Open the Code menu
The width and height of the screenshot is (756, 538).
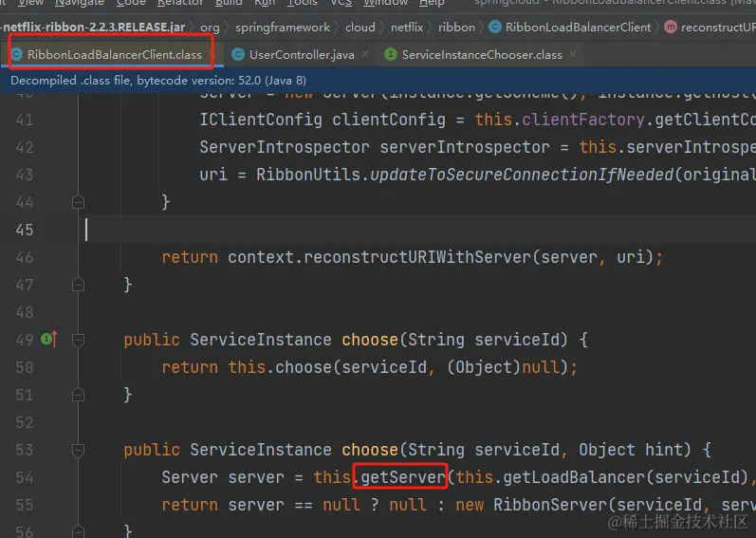[x=131, y=3]
